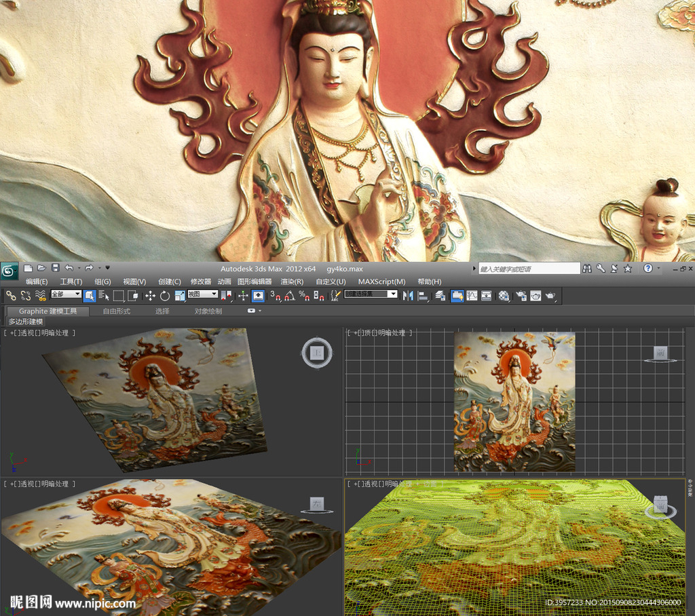
Task: Click the Undo arrow
Action: tap(69, 268)
